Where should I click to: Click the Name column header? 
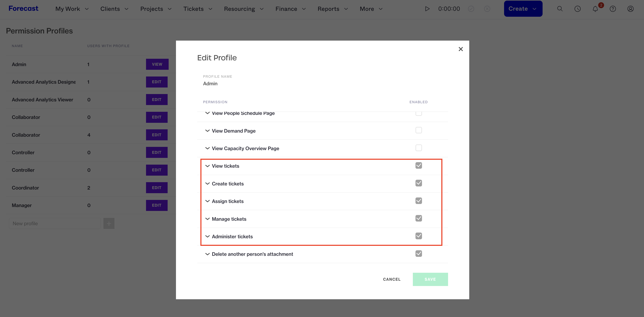click(17, 46)
